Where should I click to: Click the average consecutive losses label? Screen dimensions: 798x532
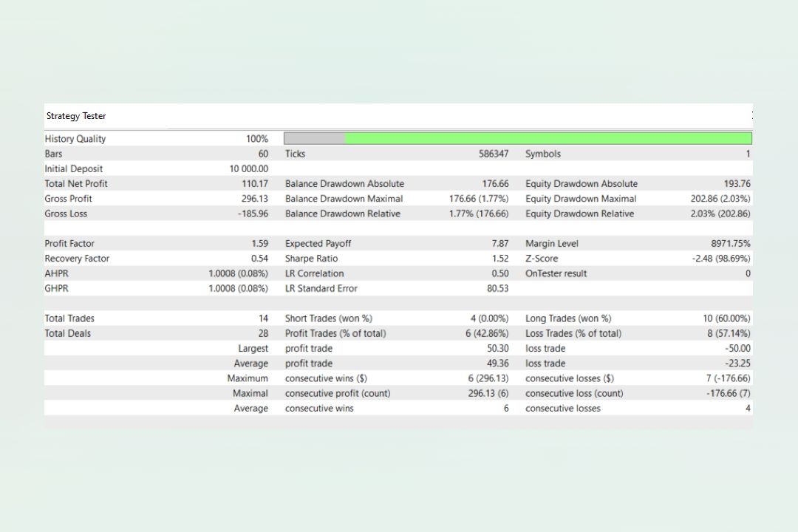coord(563,409)
